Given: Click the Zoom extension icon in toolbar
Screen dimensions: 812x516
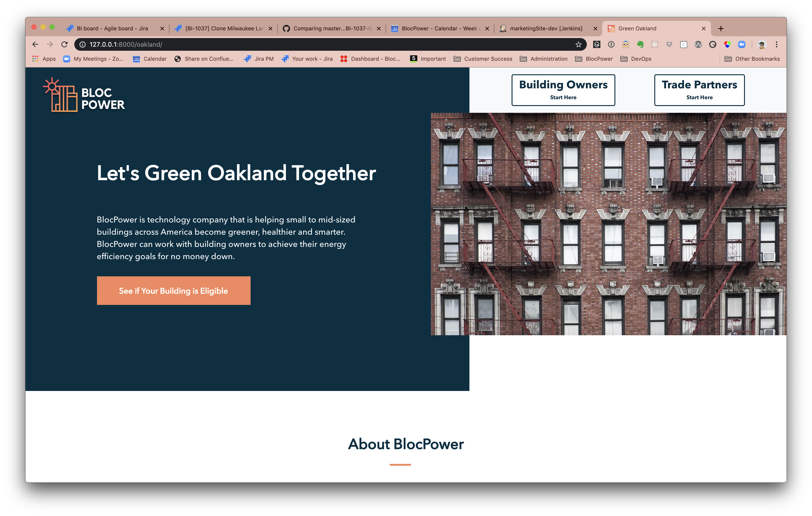Looking at the screenshot, I should pyautogui.click(x=742, y=44).
